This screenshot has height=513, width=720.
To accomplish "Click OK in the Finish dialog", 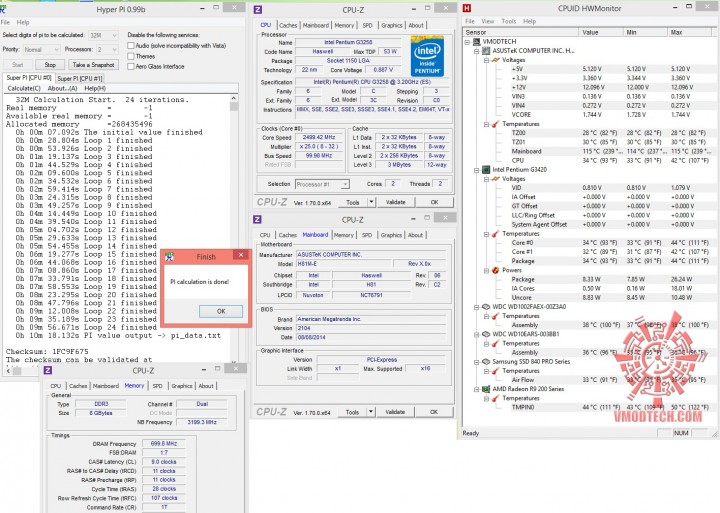I will tap(221, 311).
